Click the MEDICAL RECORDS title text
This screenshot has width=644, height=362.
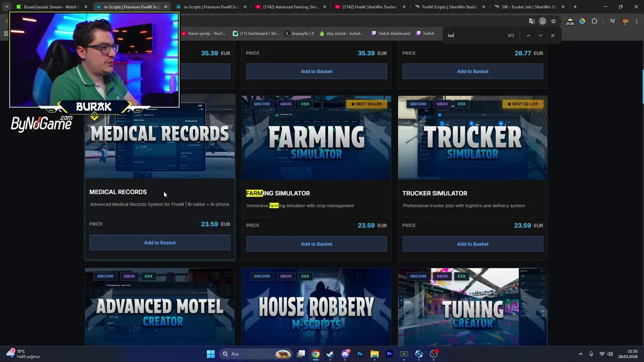tap(118, 192)
